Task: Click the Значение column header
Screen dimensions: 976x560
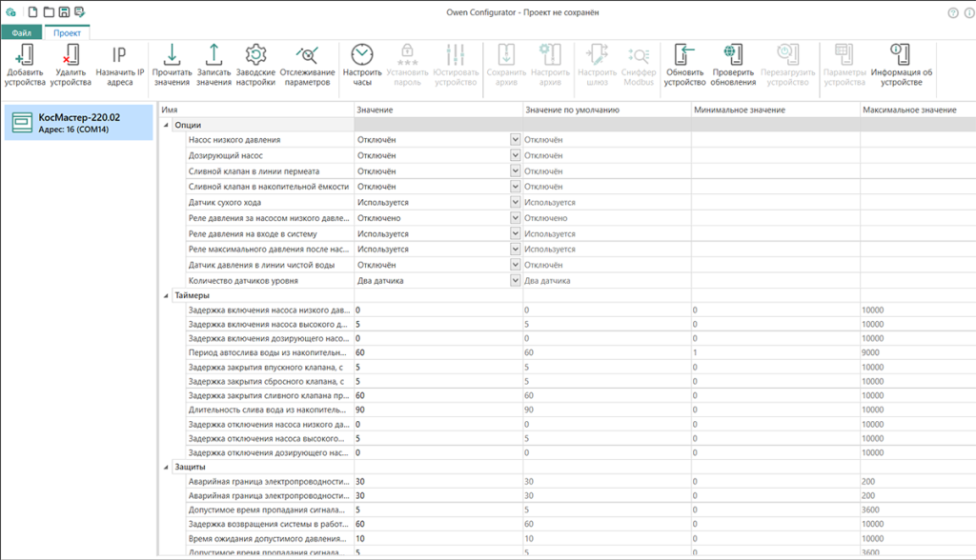Action: point(438,110)
